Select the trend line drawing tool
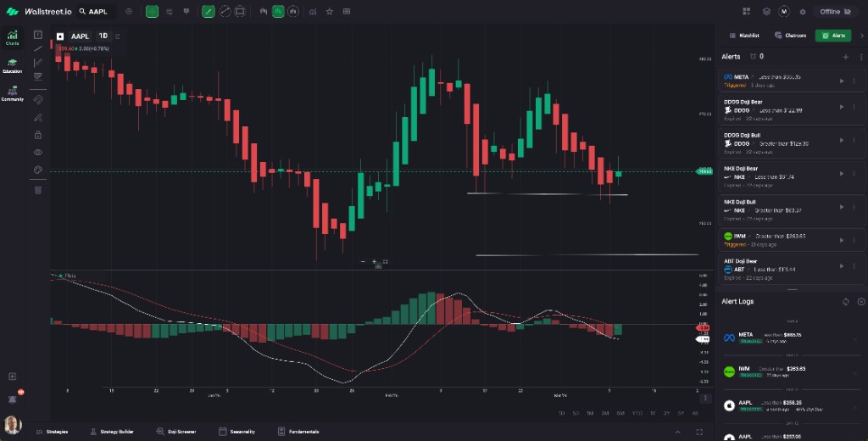Viewport: 868px width, 441px height. point(37,48)
